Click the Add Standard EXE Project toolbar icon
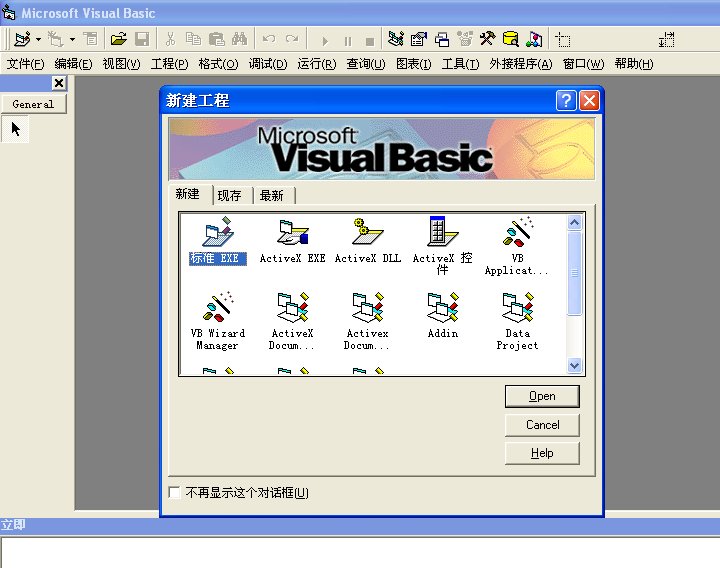This screenshot has width=720, height=568. (21, 39)
